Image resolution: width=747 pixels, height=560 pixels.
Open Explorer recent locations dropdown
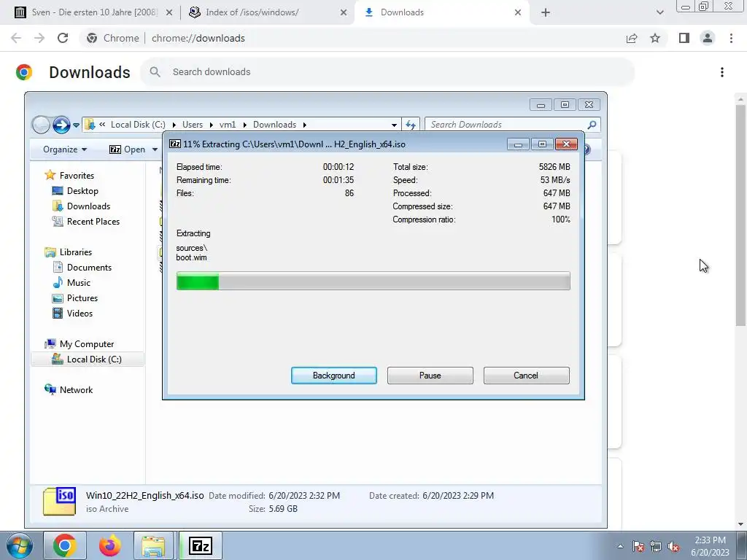tap(76, 125)
